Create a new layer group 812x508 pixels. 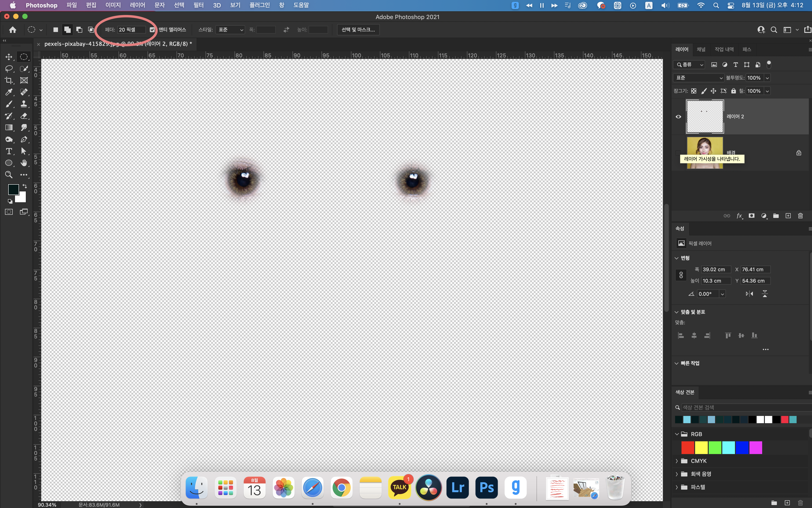[776, 216]
